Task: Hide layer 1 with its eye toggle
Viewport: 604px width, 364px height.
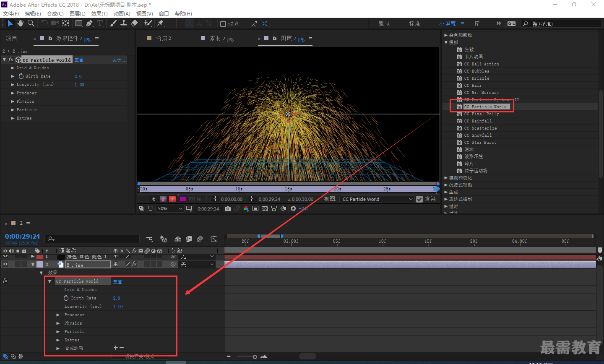Action: (x=5, y=256)
